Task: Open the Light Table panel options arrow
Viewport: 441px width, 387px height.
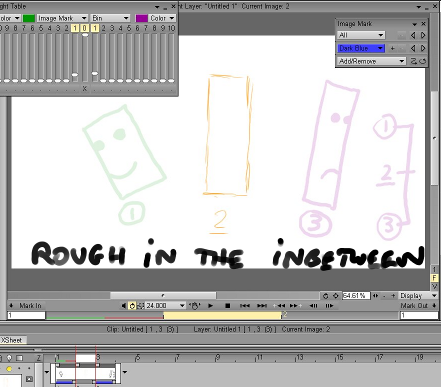Action: coord(157,7)
